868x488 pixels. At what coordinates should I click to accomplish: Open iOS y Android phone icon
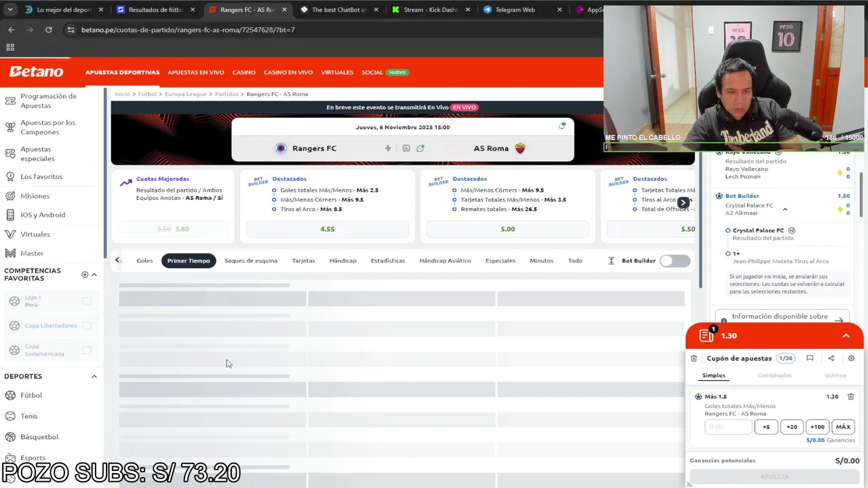10,215
